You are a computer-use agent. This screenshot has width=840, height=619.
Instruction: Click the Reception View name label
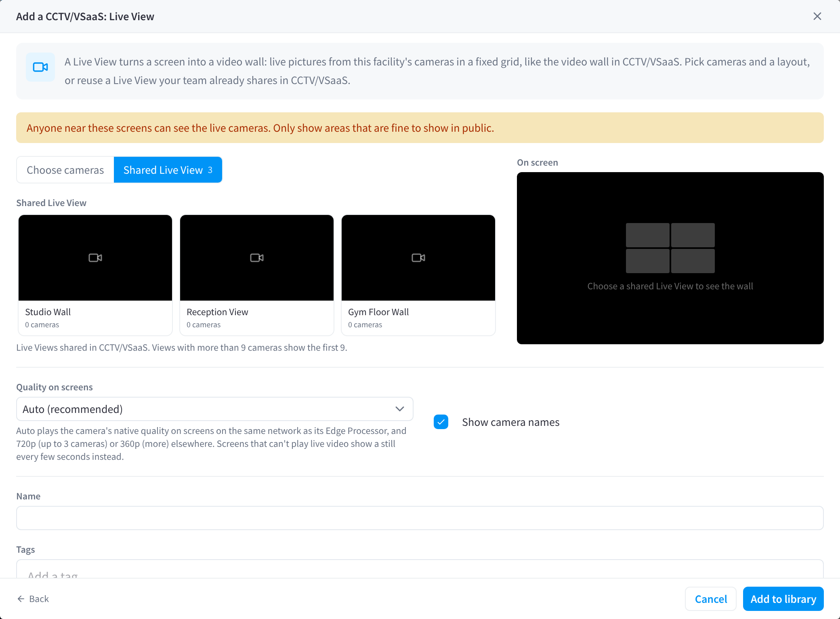pyautogui.click(x=217, y=312)
